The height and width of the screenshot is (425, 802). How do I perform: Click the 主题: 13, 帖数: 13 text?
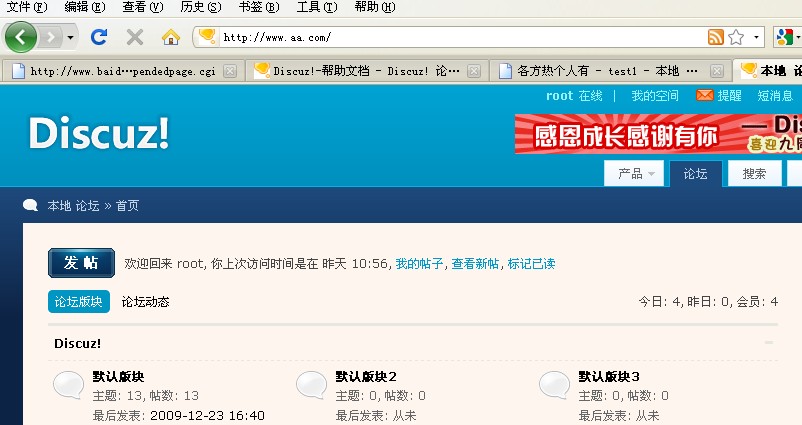click(145, 396)
